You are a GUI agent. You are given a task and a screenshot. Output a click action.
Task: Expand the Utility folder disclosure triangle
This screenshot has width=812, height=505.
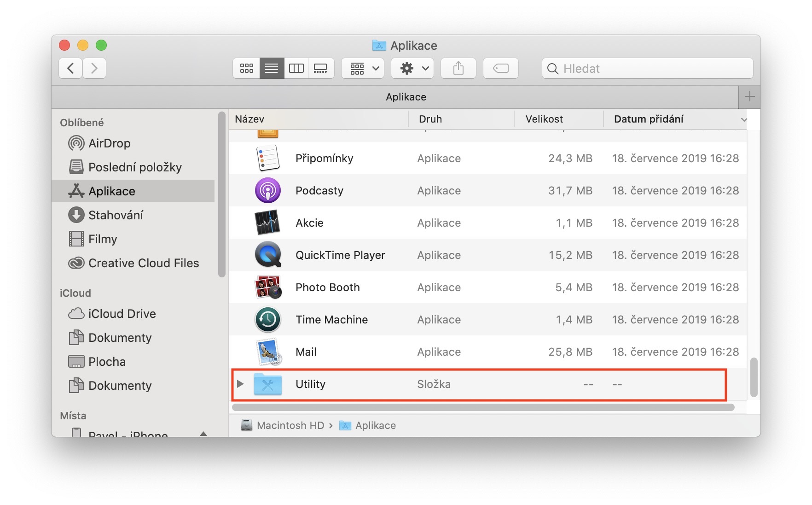coord(240,384)
